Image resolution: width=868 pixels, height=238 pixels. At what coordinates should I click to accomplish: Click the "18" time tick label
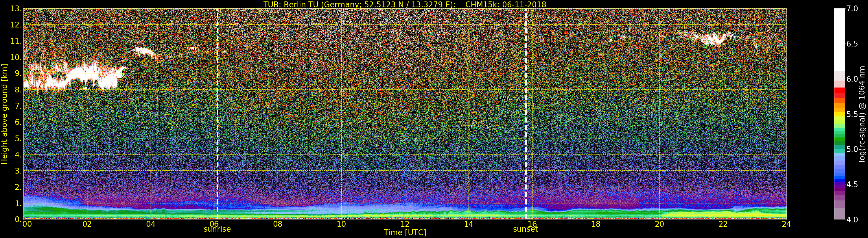[x=596, y=224]
